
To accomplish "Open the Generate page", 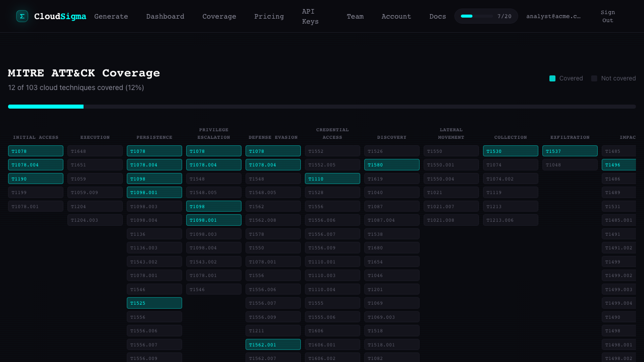I will (111, 17).
